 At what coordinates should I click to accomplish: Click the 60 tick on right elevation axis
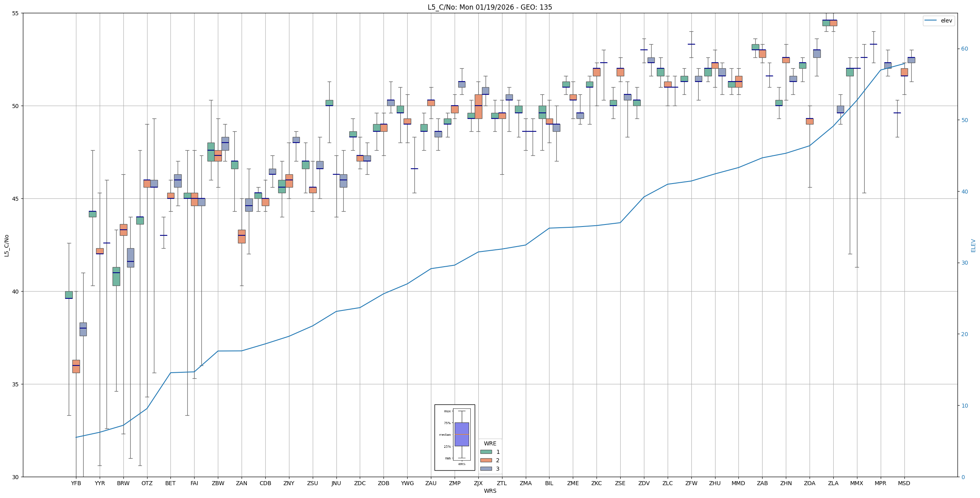(964, 49)
